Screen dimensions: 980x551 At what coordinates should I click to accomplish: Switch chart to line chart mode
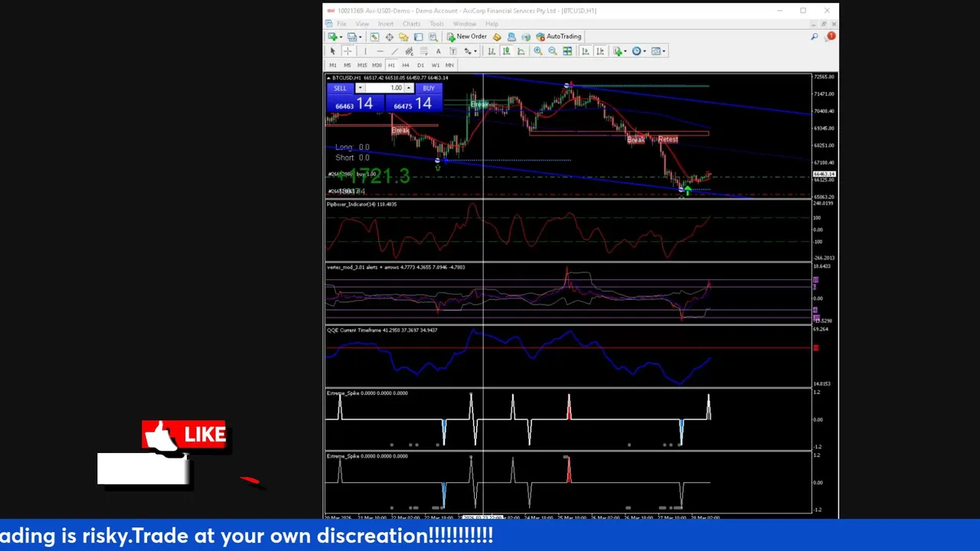[x=521, y=51]
